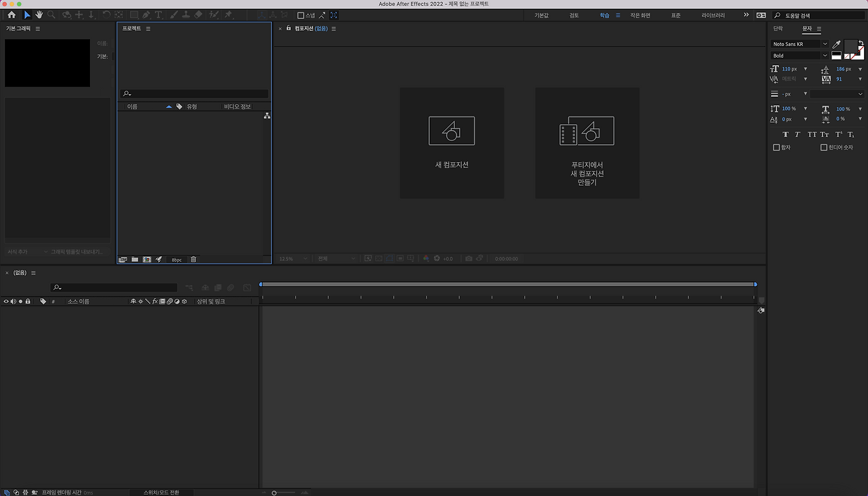Image resolution: width=868 pixels, height=496 pixels.
Task: Toggle the timeline lock column header
Action: tap(28, 302)
